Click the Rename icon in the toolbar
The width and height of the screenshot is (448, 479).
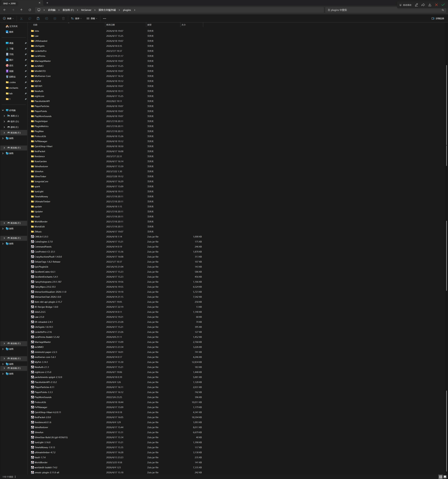pyautogui.click(x=47, y=18)
